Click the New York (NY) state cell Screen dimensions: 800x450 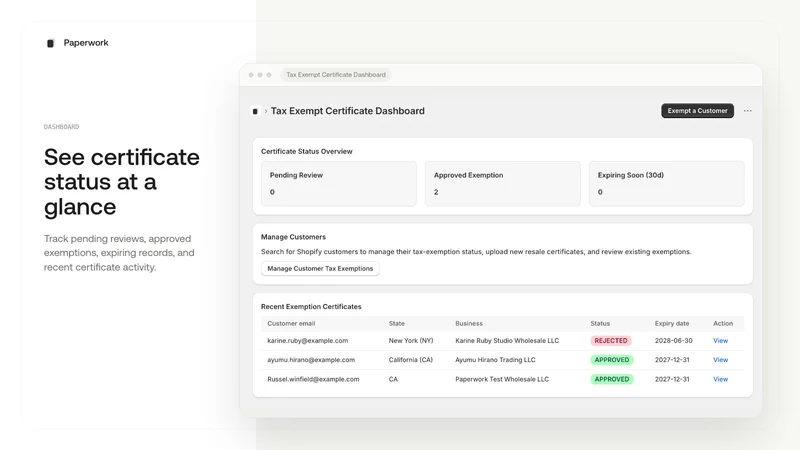[411, 341]
